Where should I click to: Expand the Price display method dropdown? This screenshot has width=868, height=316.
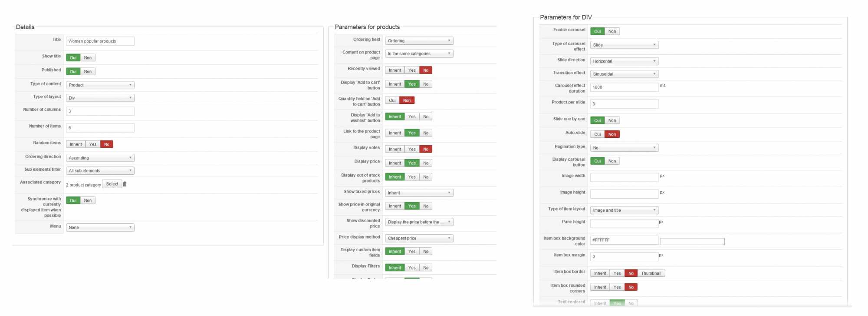419,239
